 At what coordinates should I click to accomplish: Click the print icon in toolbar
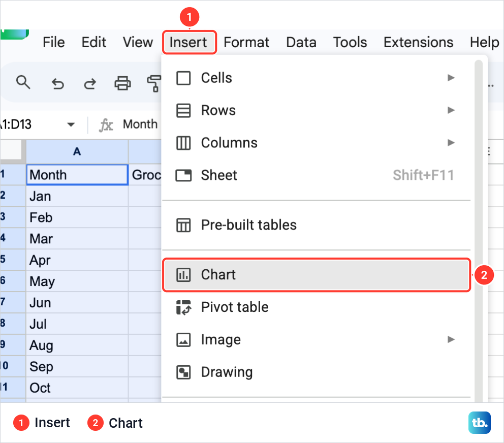coord(122,83)
